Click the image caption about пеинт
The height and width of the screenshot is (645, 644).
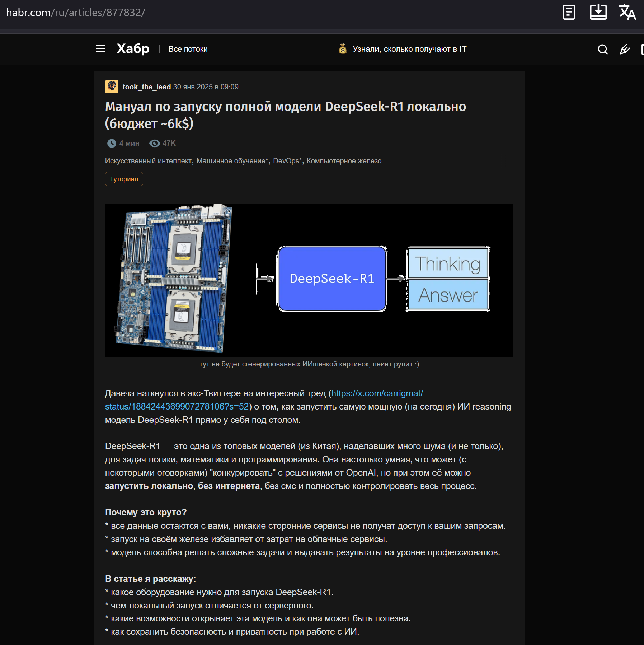pos(309,364)
